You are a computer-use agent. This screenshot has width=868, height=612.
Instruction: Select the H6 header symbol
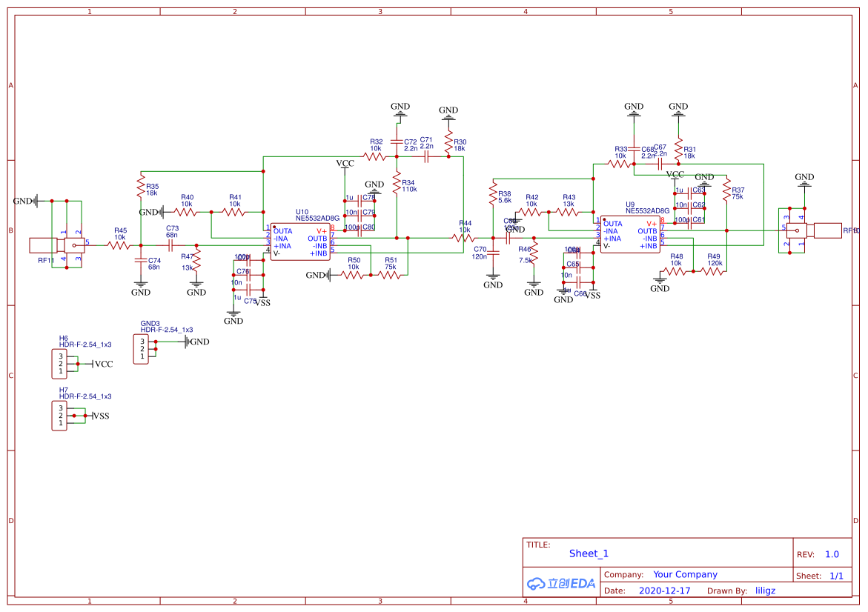[59, 364]
